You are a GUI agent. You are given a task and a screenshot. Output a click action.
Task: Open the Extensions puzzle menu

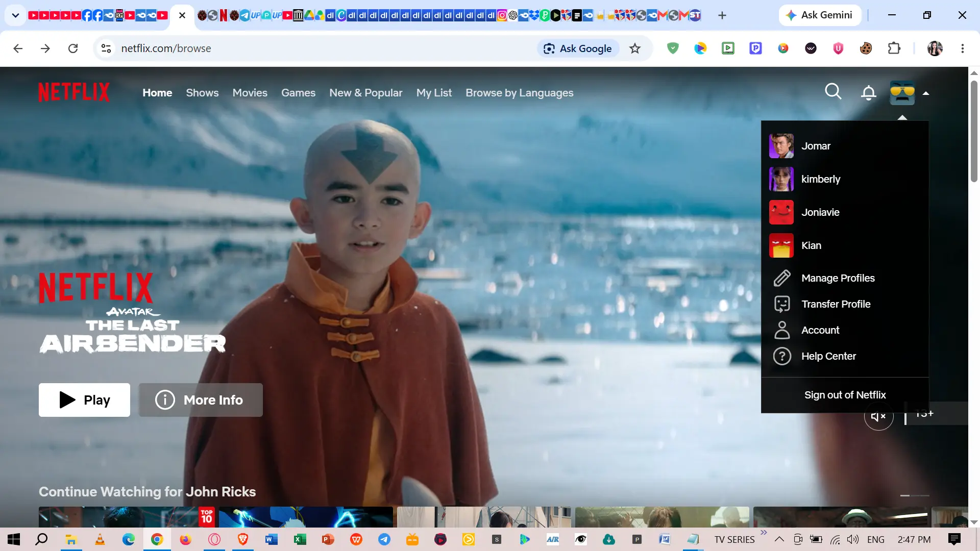(x=894, y=48)
